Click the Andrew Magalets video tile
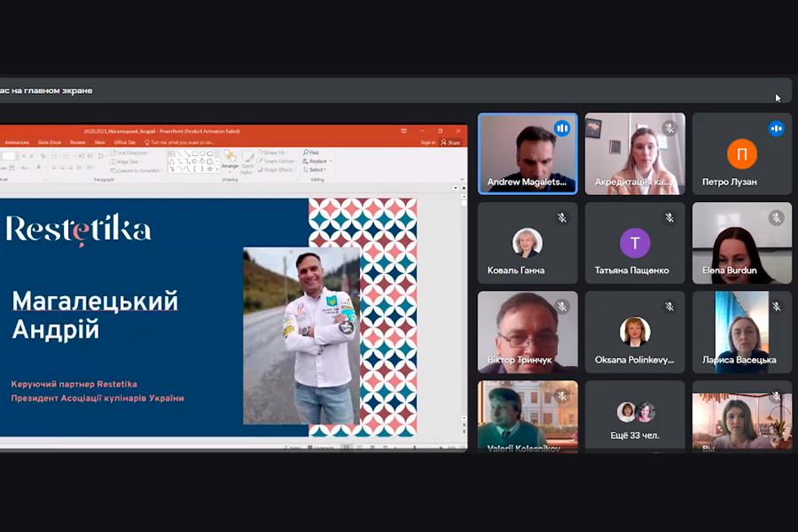 pos(528,153)
